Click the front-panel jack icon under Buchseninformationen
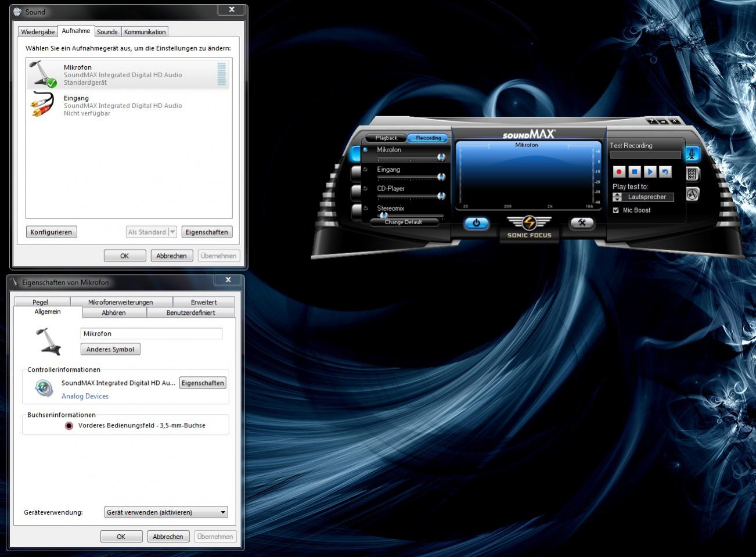756x557 pixels. click(x=69, y=426)
